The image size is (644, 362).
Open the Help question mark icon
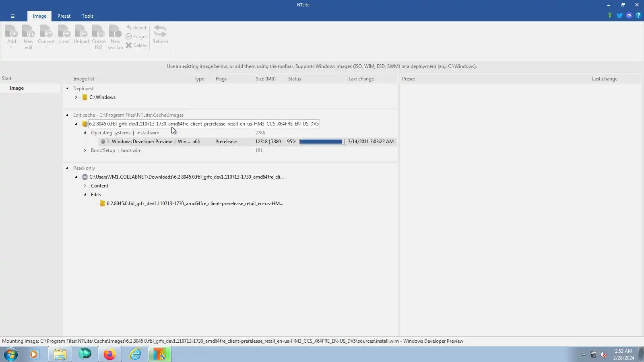[x=638, y=15]
